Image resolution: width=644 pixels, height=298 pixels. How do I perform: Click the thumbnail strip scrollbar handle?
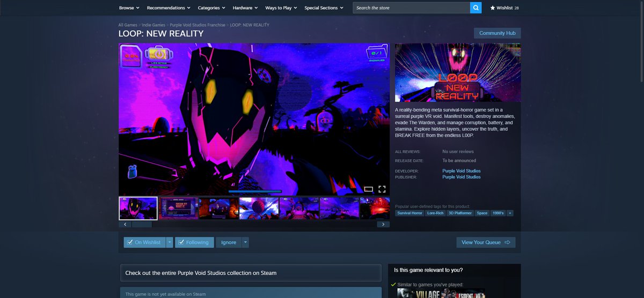pos(142,224)
